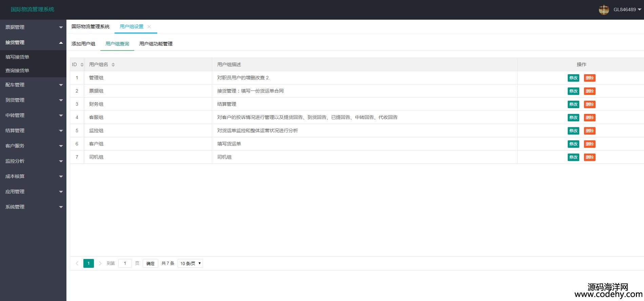Open the 国际物流管理系统 home tab
This screenshot has height=301, width=644.
90,26
